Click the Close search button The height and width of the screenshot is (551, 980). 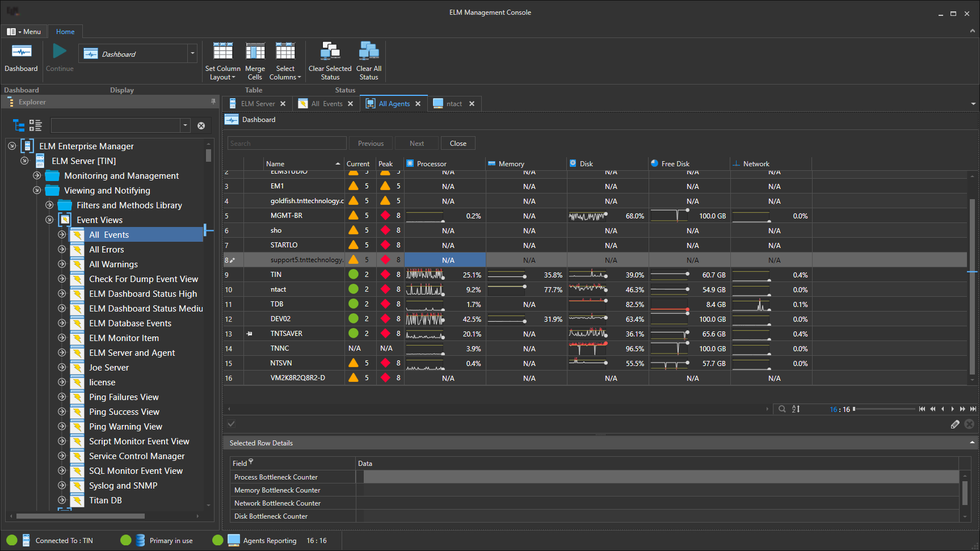tap(459, 144)
